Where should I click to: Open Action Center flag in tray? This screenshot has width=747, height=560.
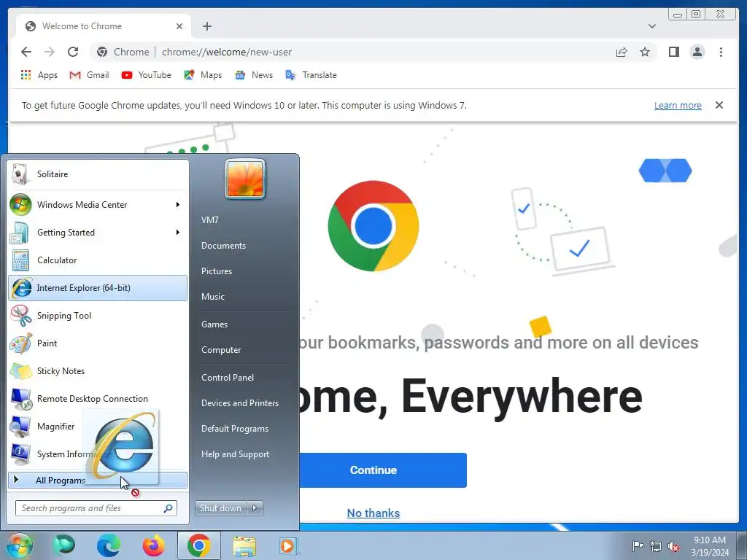638,545
